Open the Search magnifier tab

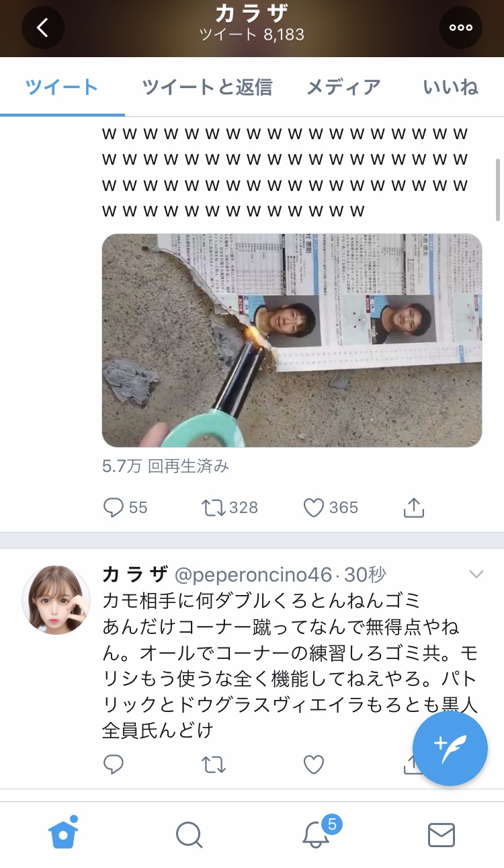pyautogui.click(x=189, y=834)
